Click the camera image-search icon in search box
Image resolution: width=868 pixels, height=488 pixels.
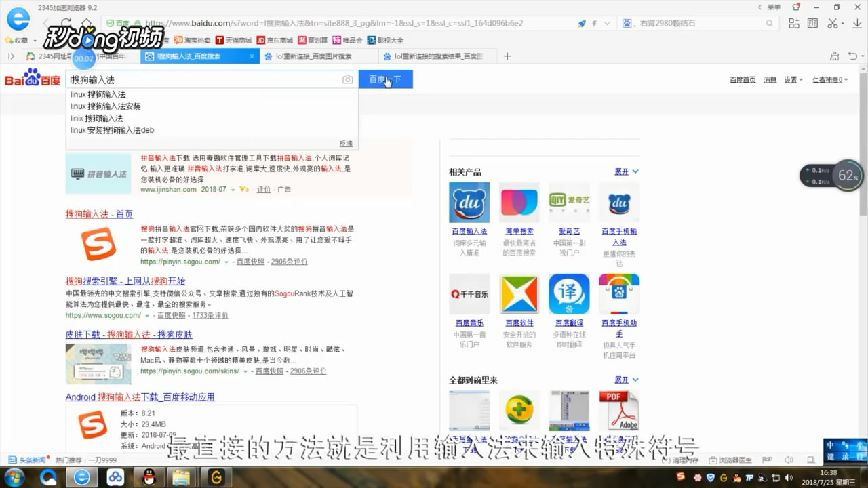[347, 80]
